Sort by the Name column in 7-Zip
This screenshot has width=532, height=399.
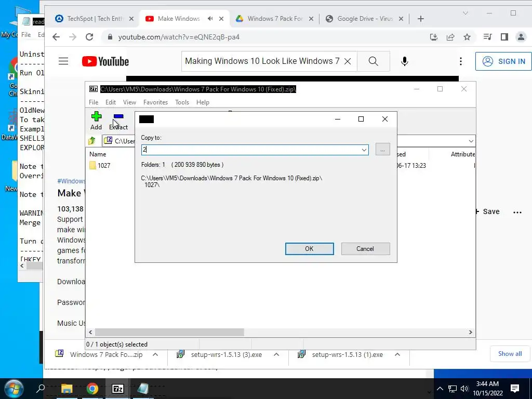[x=98, y=154]
